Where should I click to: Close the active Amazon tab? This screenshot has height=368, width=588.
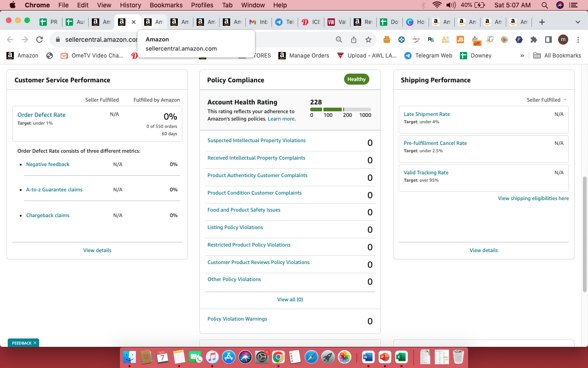pos(134,22)
